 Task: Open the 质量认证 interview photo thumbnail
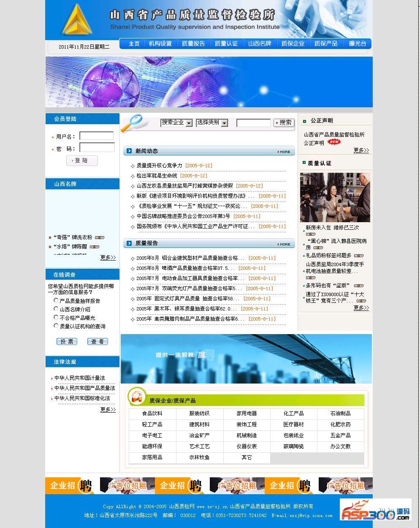[335, 197]
